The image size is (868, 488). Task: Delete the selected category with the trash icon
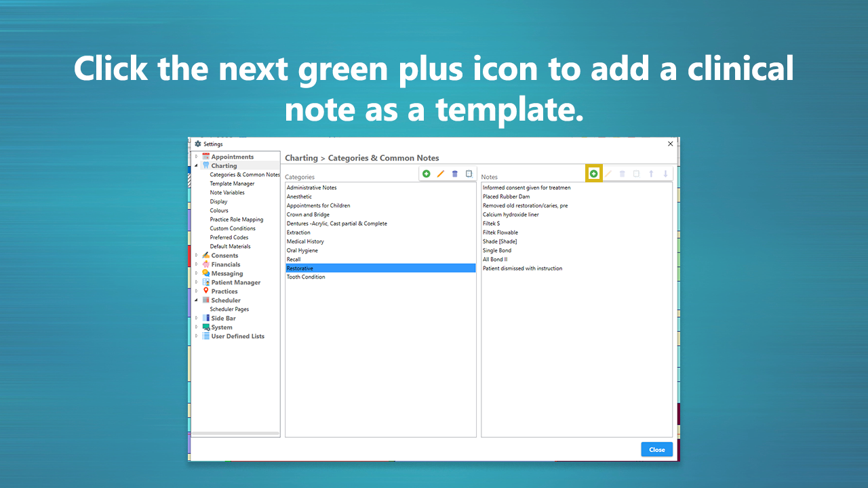click(x=454, y=174)
